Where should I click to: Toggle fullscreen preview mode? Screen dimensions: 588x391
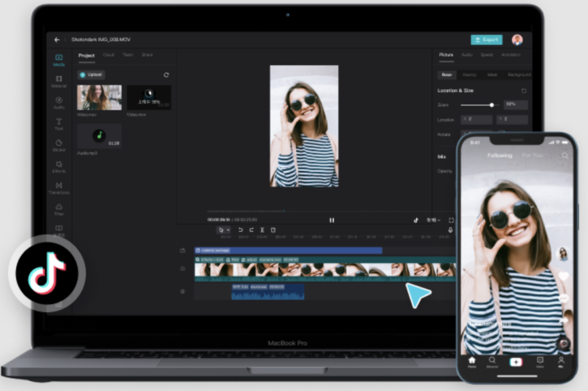451,220
